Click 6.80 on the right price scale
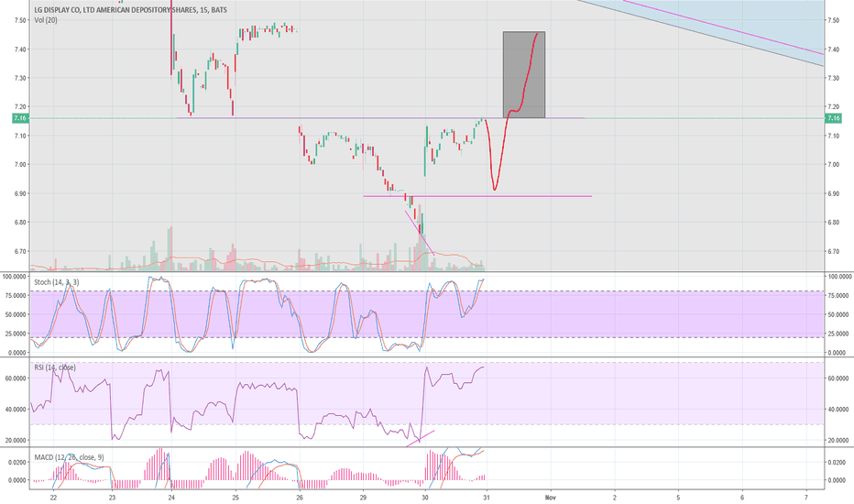The width and height of the screenshot is (854, 504). [x=833, y=223]
